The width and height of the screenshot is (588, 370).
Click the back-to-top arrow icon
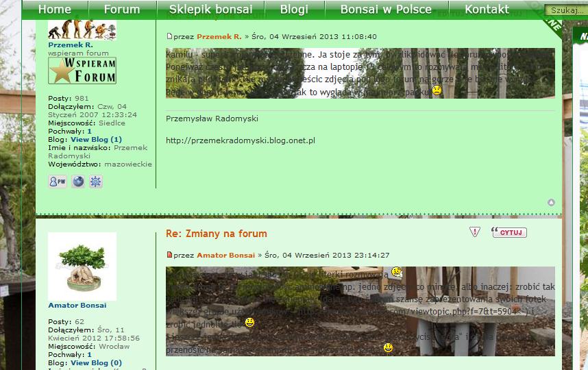(551, 203)
